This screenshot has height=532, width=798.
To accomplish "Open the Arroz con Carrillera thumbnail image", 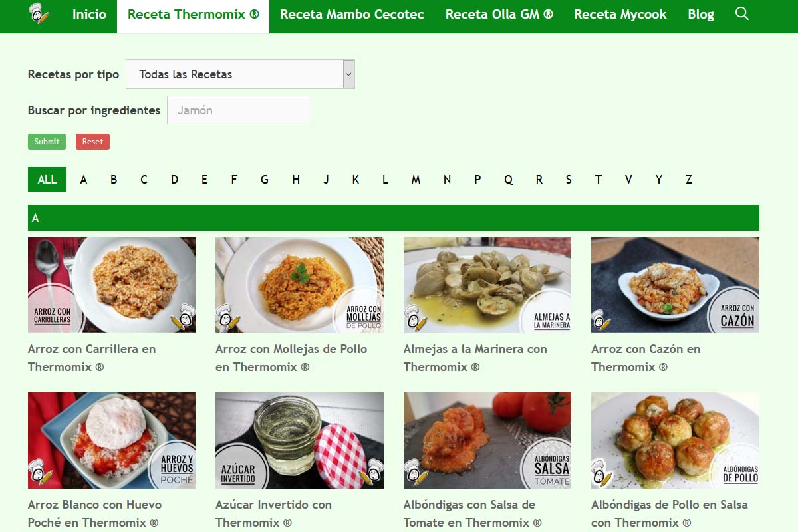I will click(112, 285).
